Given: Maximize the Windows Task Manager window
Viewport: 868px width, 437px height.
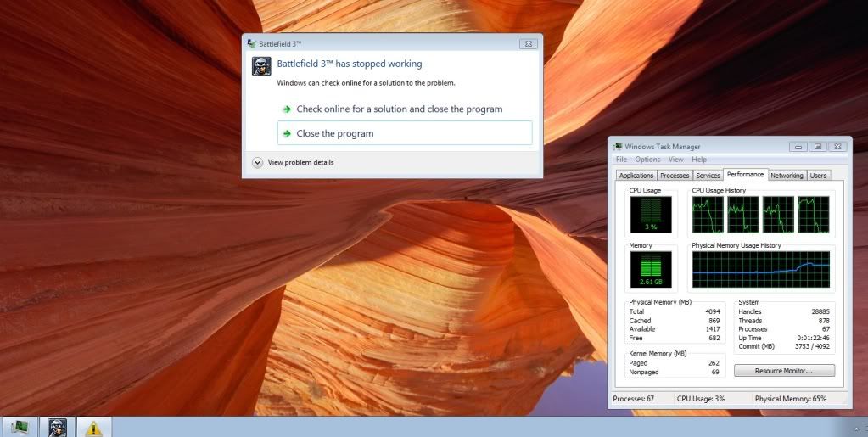Looking at the screenshot, I should click(x=818, y=147).
